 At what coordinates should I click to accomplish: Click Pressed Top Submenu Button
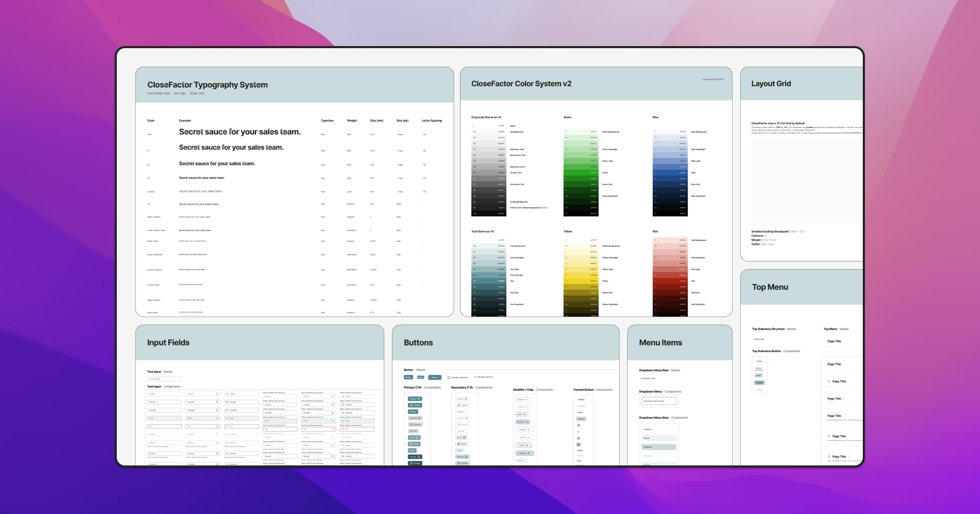click(759, 383)
